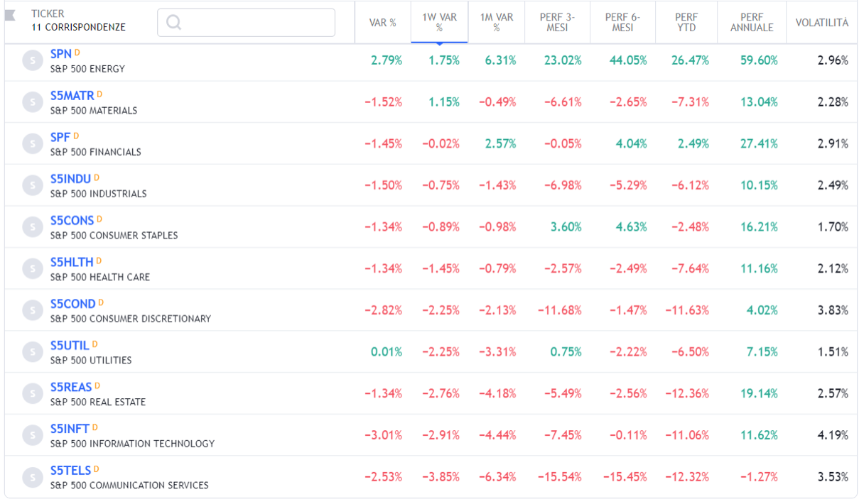
Task: Sort by PERF YTD column
Action: 686,23
